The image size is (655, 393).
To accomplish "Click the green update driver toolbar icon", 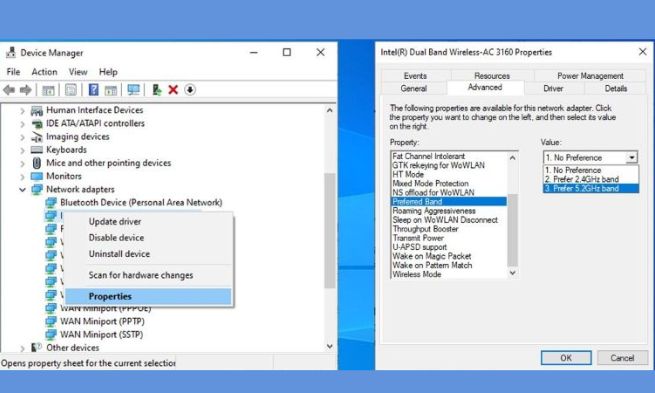I will [157, 90].
